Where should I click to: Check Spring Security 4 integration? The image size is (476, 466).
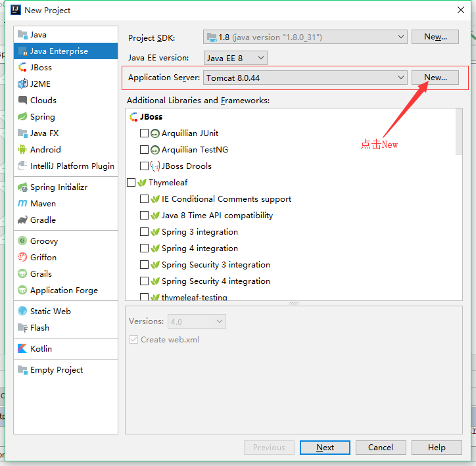(x=144, y=281)
